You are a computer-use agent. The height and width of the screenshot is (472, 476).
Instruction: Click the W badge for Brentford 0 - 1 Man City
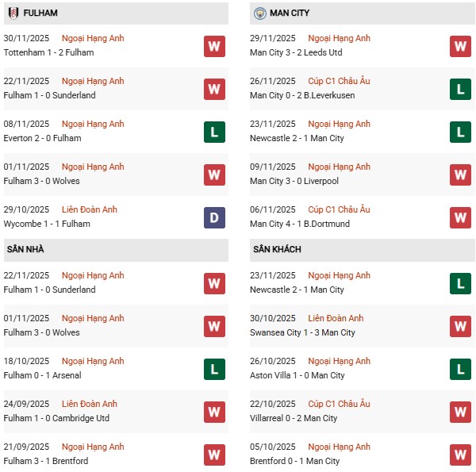460,455
